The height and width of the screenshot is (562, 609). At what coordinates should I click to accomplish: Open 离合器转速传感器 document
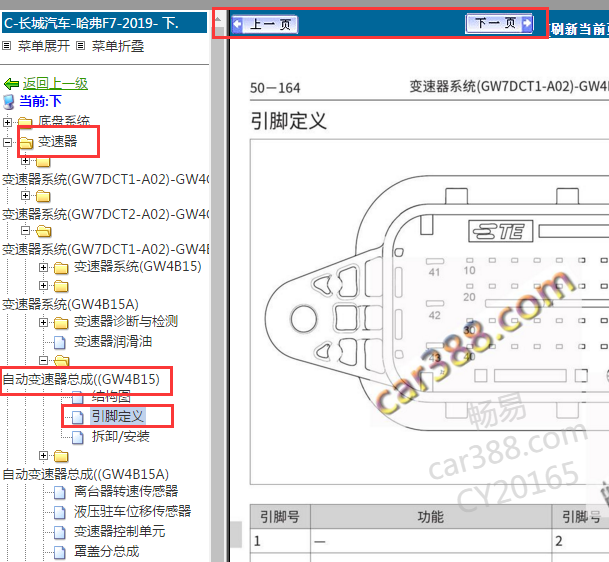point(126,491)
